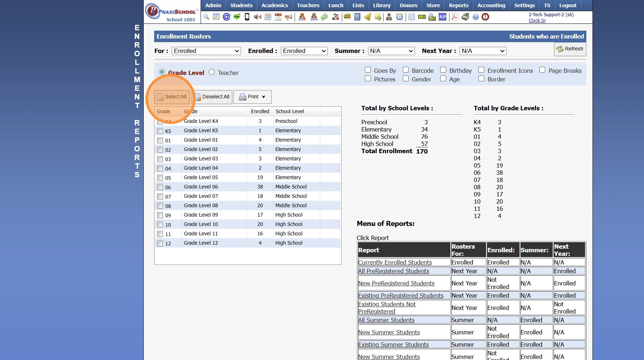Open the Reports menu

459,5
